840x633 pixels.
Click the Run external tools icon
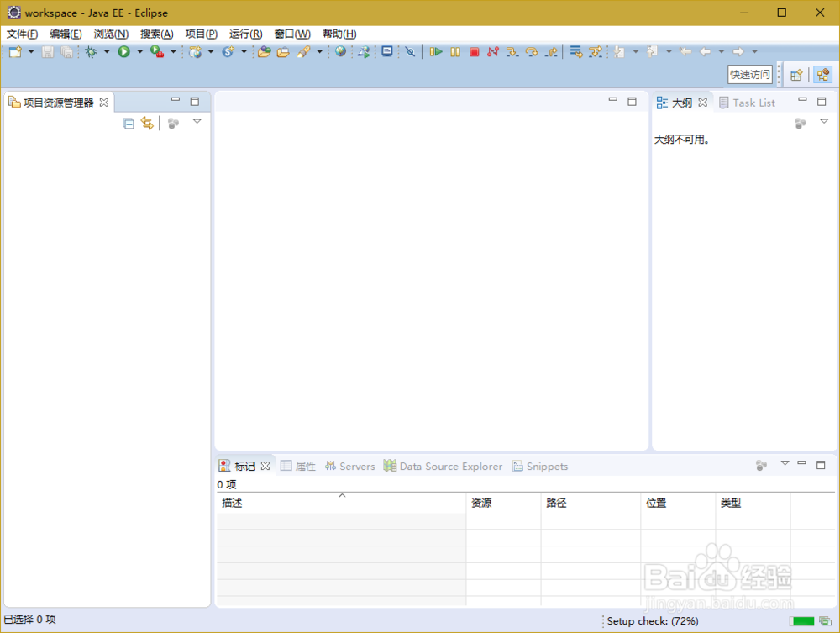point(157,51)
